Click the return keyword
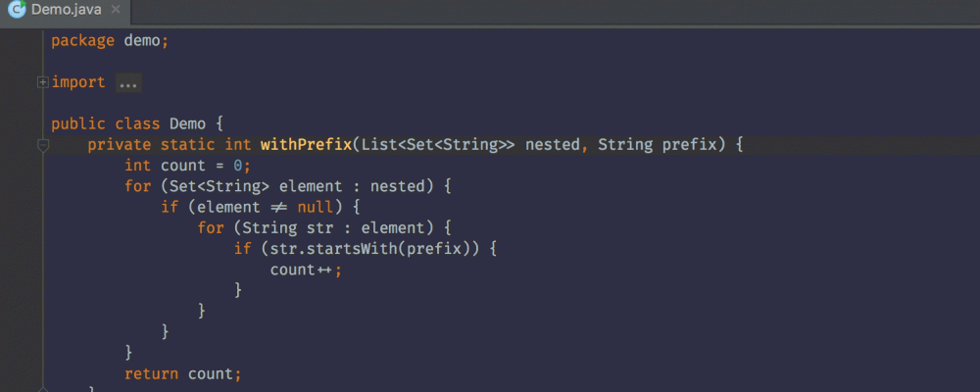This screenshot has width=980, height=392. pyautogui.click(x=151, y=373)
